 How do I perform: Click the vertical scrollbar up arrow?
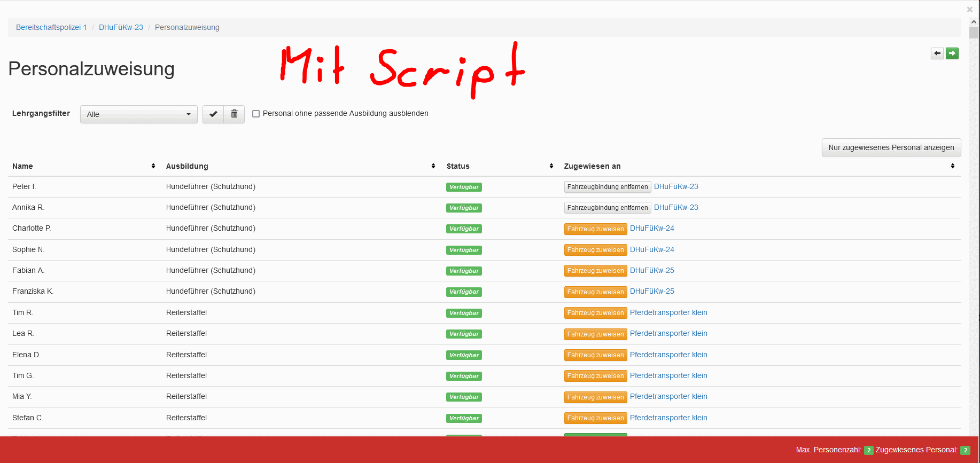(974, 22)
